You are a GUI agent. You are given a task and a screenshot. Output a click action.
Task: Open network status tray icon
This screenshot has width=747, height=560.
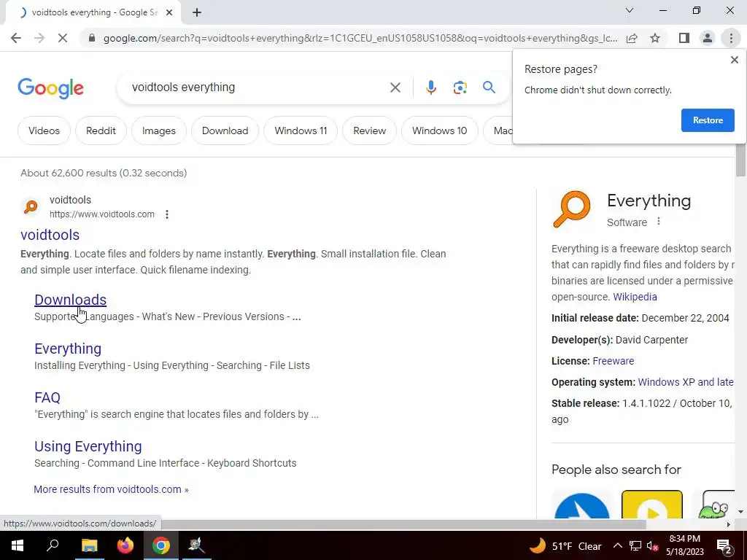pos(635,545)
